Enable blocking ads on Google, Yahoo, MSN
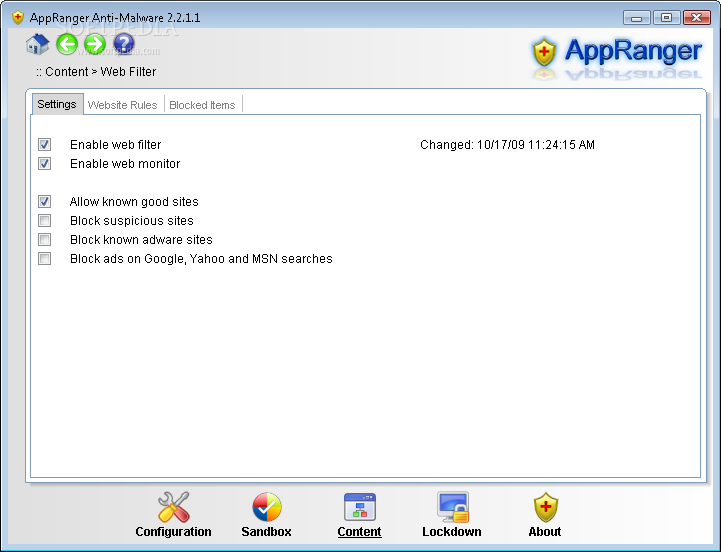721x552 pixels. tap(45, 259)
